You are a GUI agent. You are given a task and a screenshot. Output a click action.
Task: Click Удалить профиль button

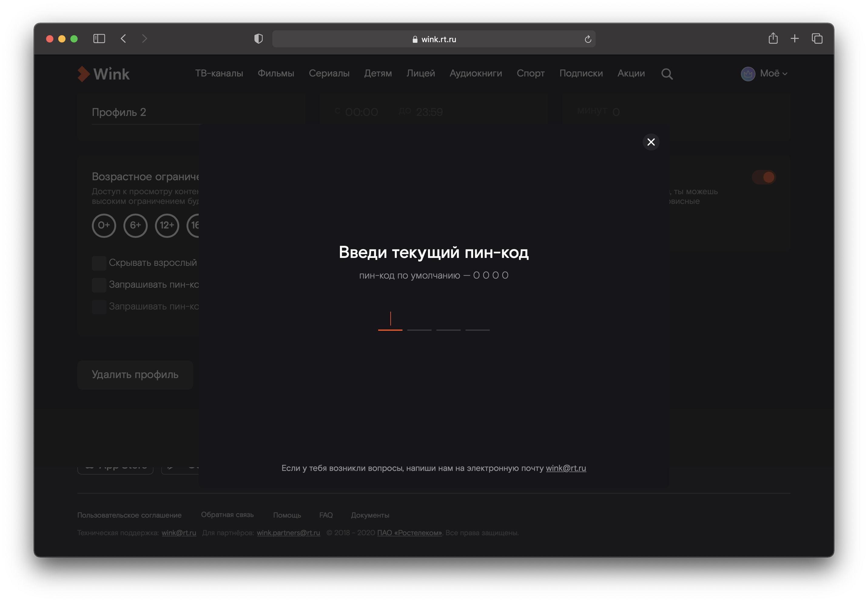tap(135, 374)
